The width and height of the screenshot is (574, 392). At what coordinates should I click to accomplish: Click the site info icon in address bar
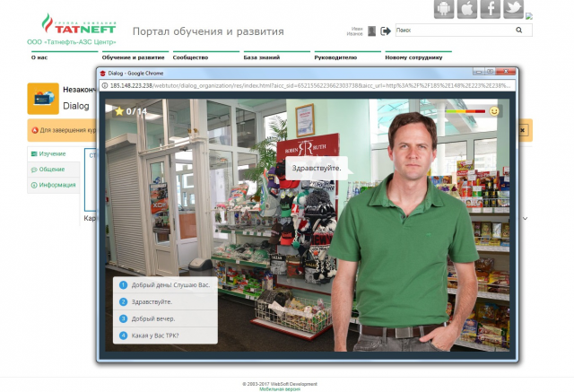104,85
